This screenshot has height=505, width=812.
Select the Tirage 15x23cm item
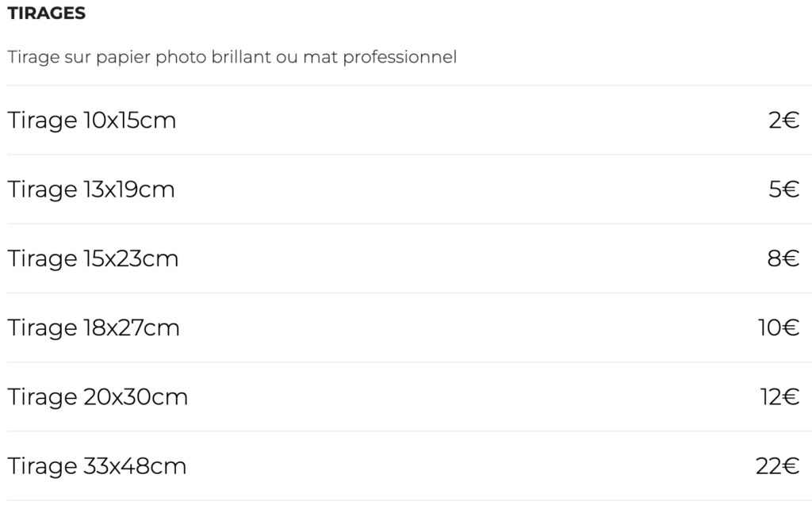pos(93,258)
